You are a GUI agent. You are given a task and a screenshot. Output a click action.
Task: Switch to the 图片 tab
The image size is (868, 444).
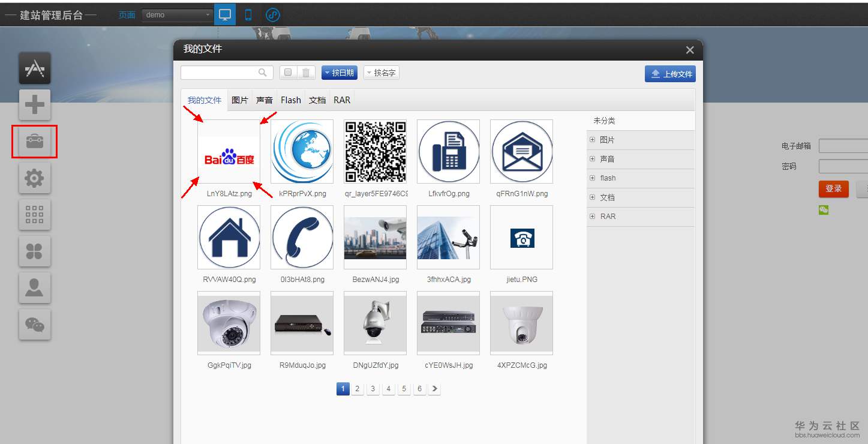pos(240,100)
